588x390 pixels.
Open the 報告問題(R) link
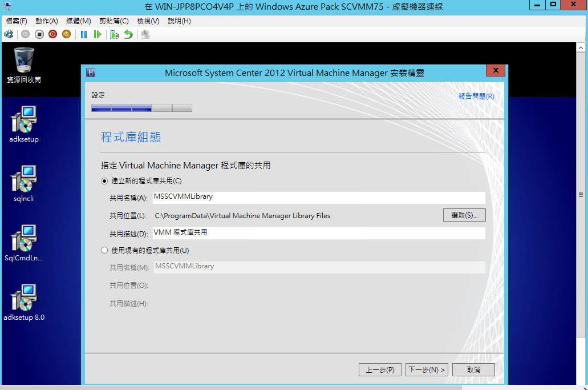pyautogui.click(x=476, y=96)
